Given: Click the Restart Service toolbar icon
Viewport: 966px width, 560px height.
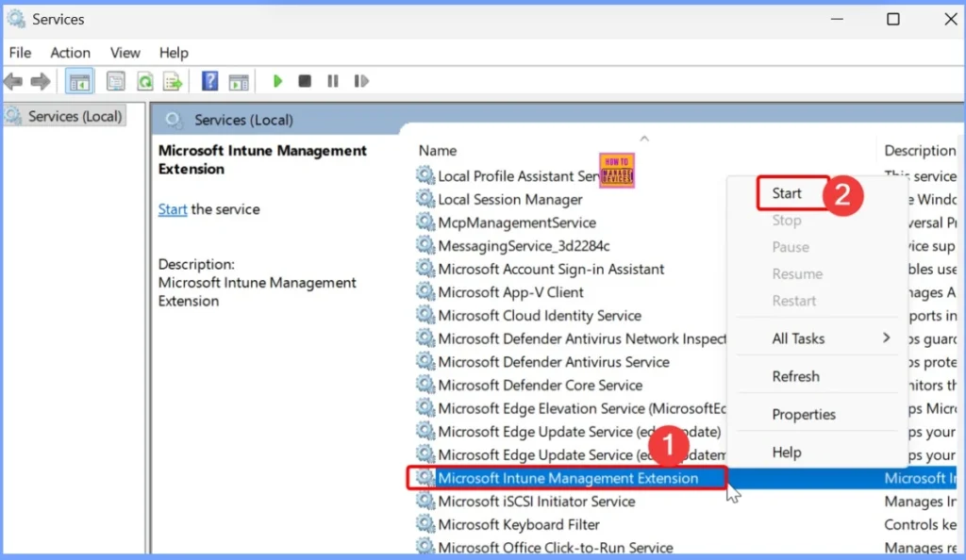Looking at the screenshot, I should [x=360, y=82].
